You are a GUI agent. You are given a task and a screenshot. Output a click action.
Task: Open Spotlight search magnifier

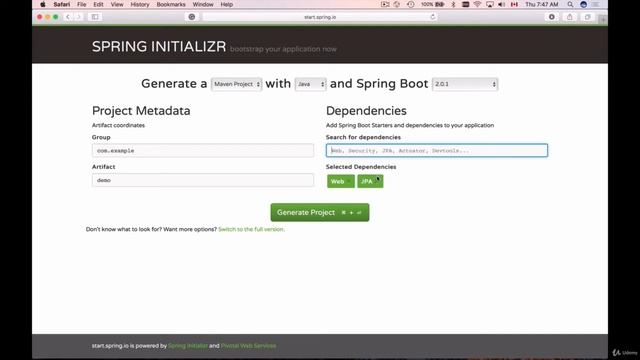[570, 4]
